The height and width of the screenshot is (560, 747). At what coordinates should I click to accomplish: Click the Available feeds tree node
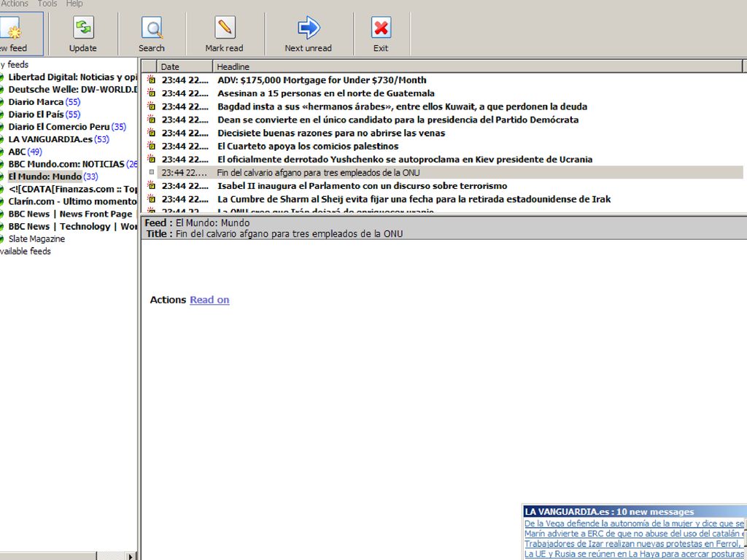[x=26, y=251]
